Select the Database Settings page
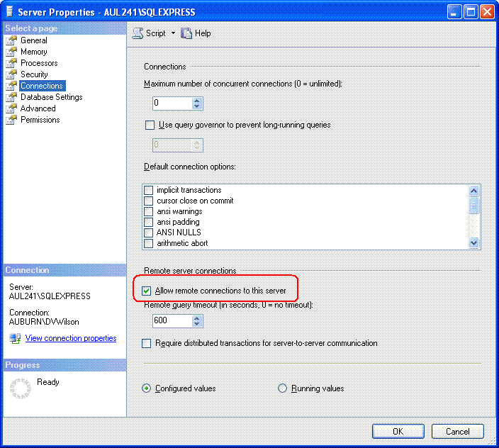 (x=52, y=97)
